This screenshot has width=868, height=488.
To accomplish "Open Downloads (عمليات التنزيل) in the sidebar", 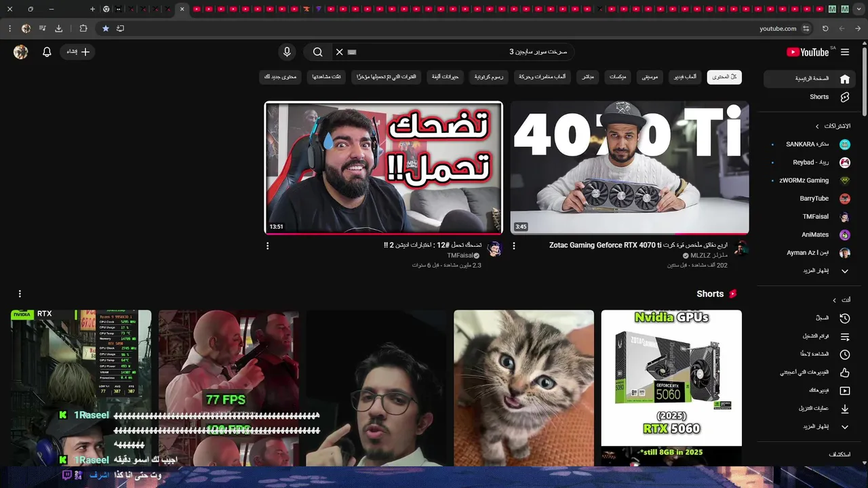I will click(808, 409).
